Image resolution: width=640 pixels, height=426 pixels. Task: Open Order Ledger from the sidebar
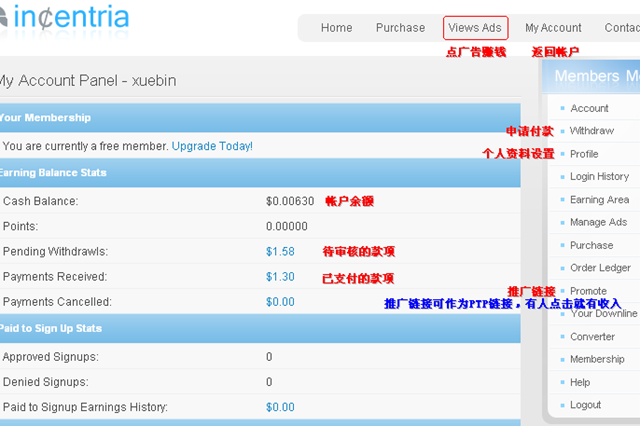point(600,268)
